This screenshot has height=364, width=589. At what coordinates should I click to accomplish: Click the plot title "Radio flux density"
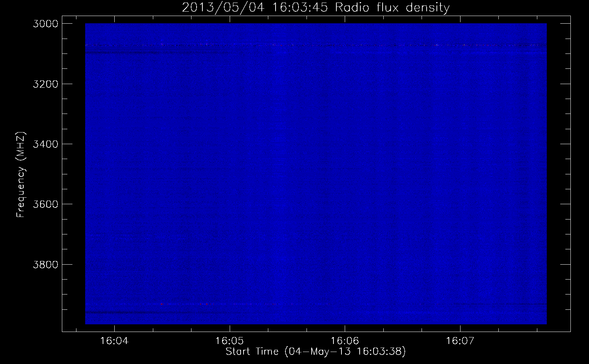point(392,8)
